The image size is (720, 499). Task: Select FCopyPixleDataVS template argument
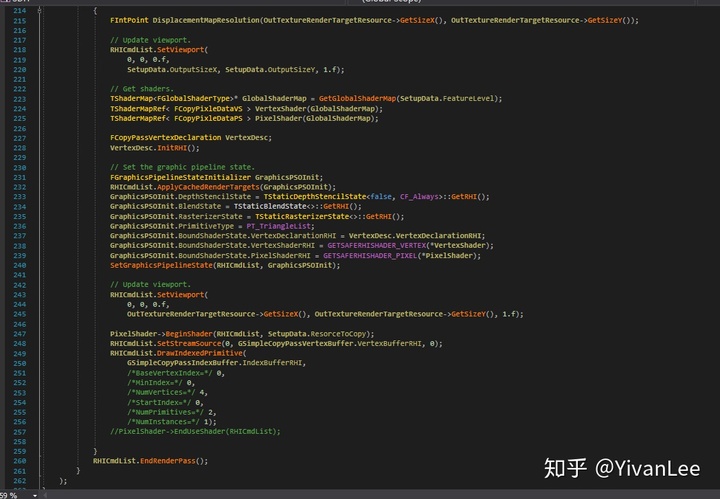click(208, 108)
